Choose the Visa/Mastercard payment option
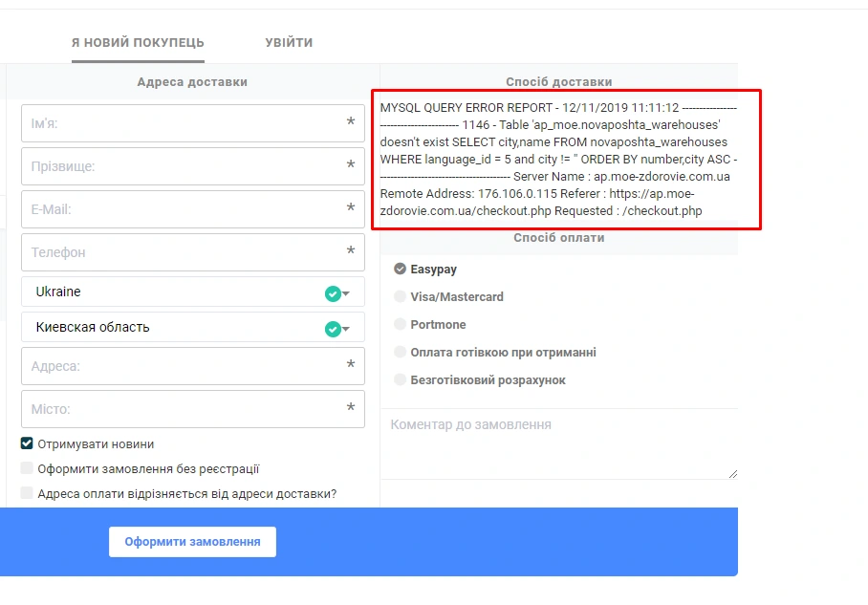The height and width of the screenshot is (605, 868). coord(401,297)
